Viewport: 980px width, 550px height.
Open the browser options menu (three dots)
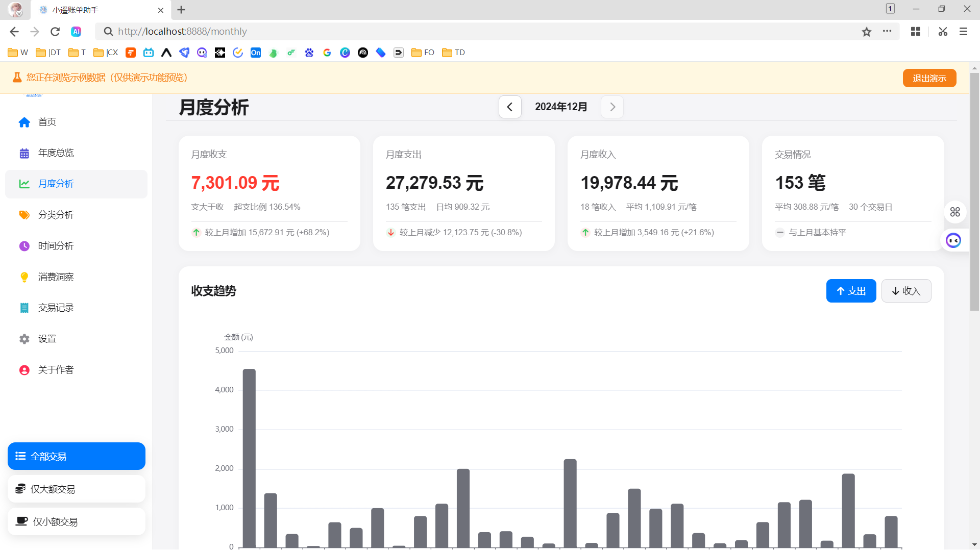[887, 31]
